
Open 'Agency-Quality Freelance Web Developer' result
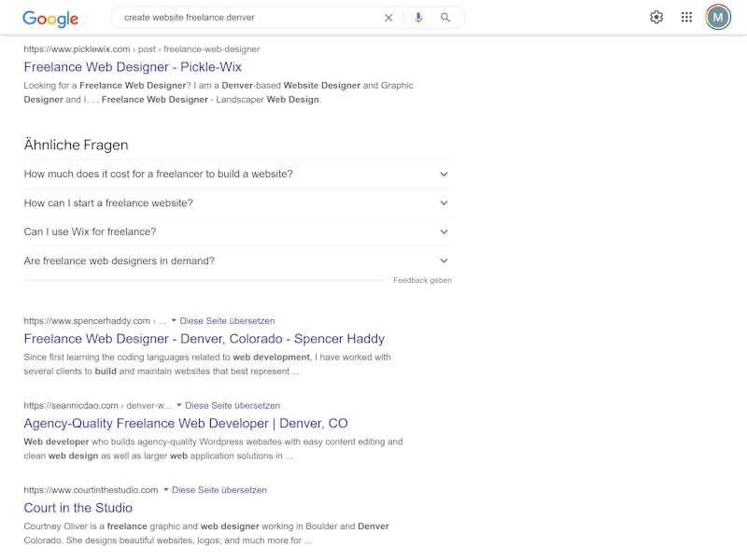(186, 424)
